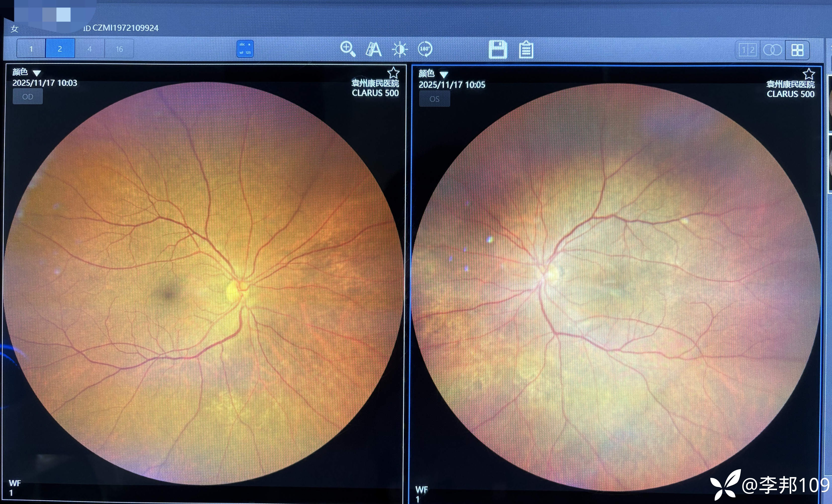Switch to side-by-side 1|2 compare view
The height and width of the screenshot is (504, 832).
[x=747, y=50]
